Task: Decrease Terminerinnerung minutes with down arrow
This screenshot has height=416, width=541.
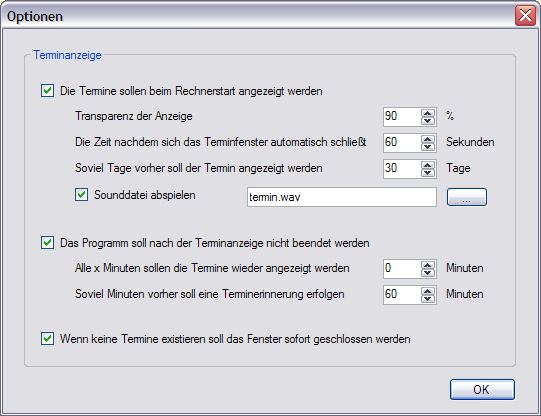Action: click(x=428, y=299)
